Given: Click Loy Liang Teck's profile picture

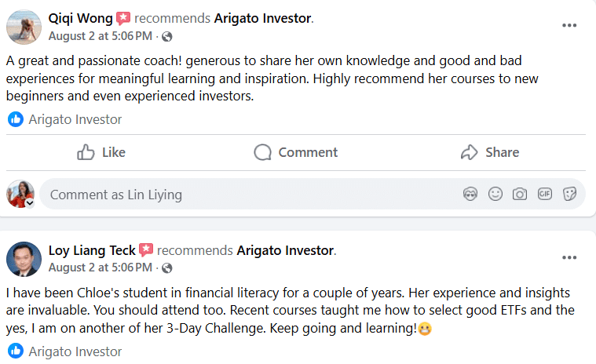Looking at the screenshot, I should tap(24, 259).
